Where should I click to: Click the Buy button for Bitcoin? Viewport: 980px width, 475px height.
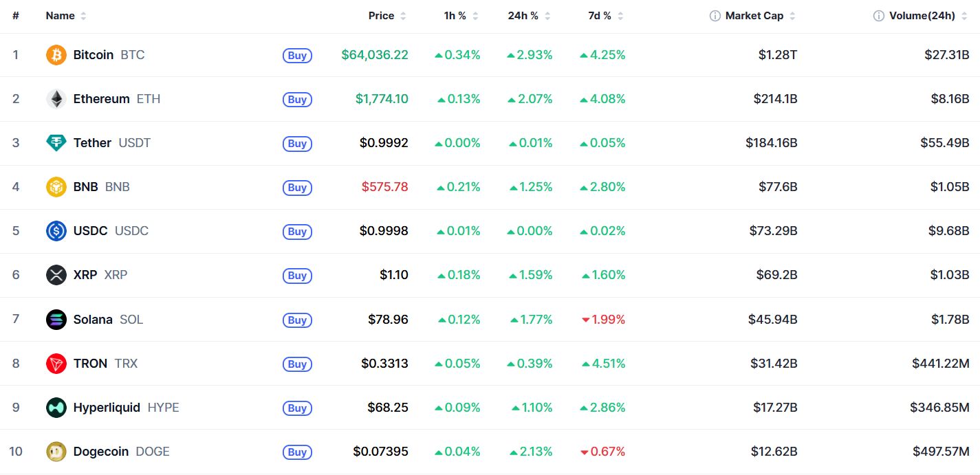(297, 56)
